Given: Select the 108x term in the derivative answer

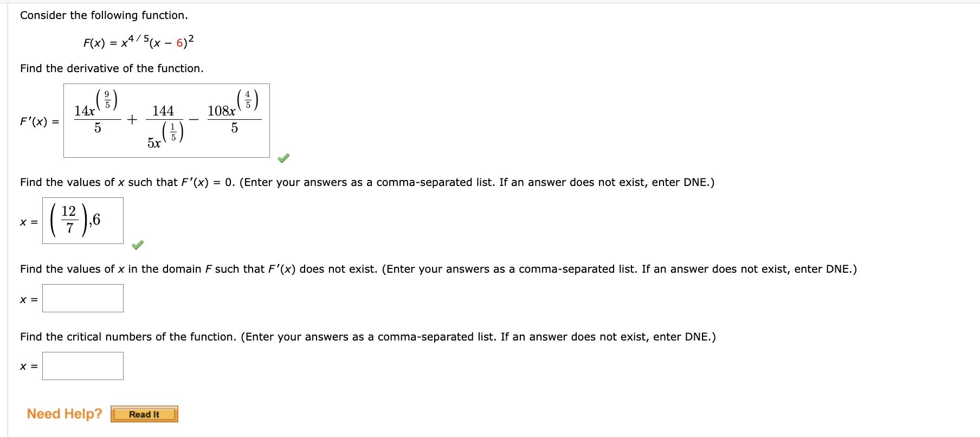Looking at the screenshot, I should pos(222,111).
